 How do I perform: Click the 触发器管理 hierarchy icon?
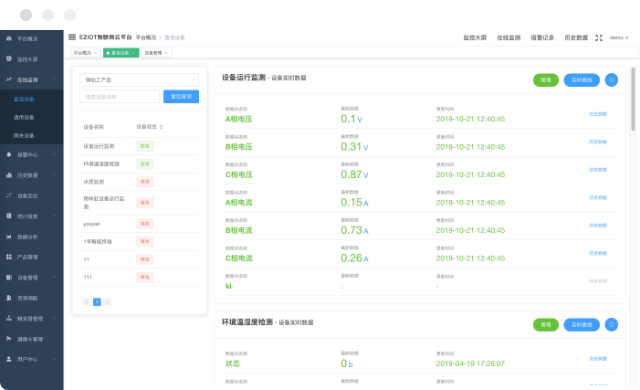coord(9,318)
